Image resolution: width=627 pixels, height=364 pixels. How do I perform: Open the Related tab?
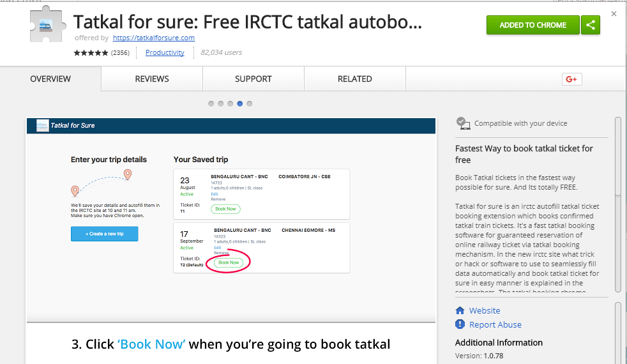pos(355,79)
